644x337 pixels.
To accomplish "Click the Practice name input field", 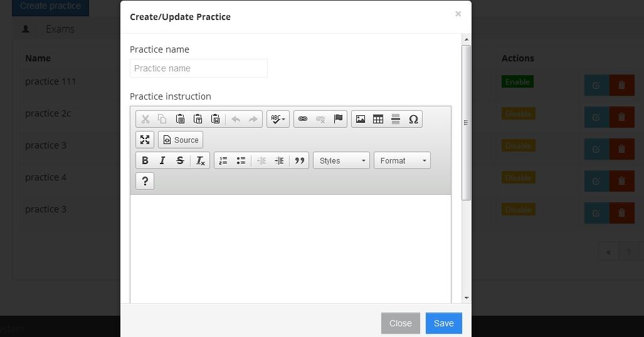I will [x=199, y=68].
